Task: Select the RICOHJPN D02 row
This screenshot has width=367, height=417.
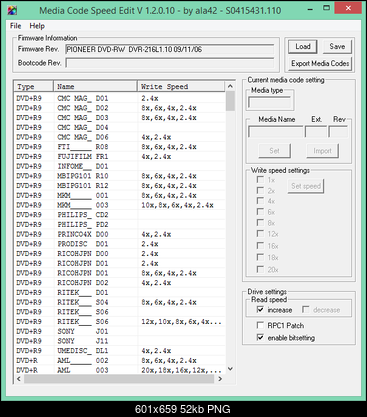Action: coord(120,283)
